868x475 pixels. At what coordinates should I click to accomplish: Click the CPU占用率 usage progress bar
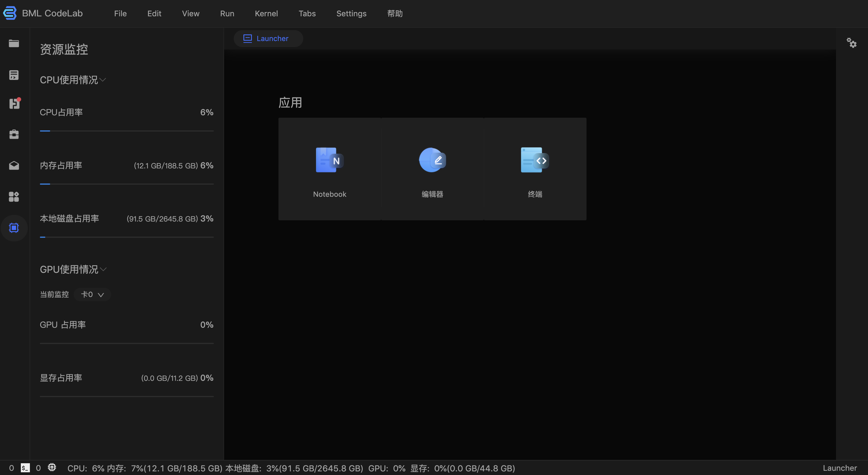tap(127, 131)
